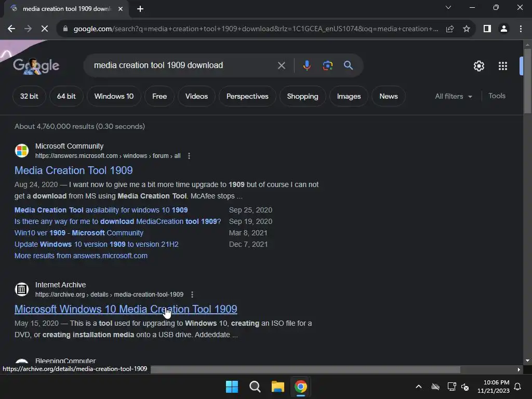Start voice search with microphone
The width and height of the screenshot is (532, 399).
click(307, 65)
